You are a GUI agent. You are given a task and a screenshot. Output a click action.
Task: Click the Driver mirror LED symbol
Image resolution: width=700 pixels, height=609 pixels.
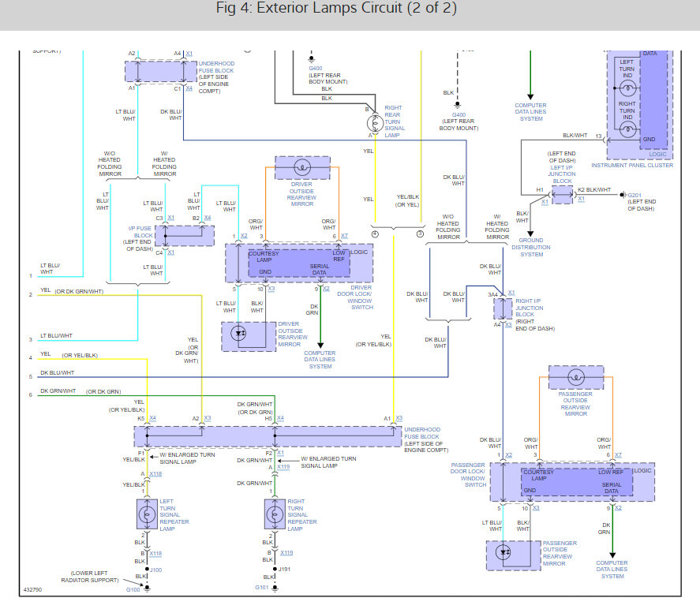(239, 333)
